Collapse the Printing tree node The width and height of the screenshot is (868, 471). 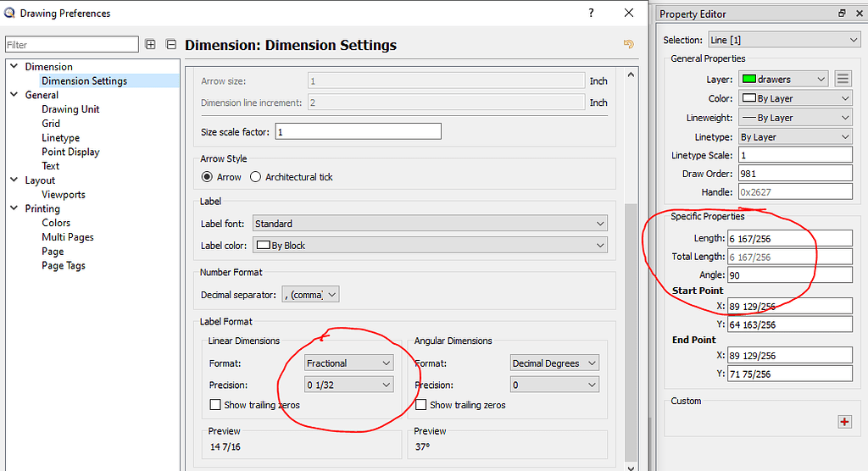(x=14, y=208)
